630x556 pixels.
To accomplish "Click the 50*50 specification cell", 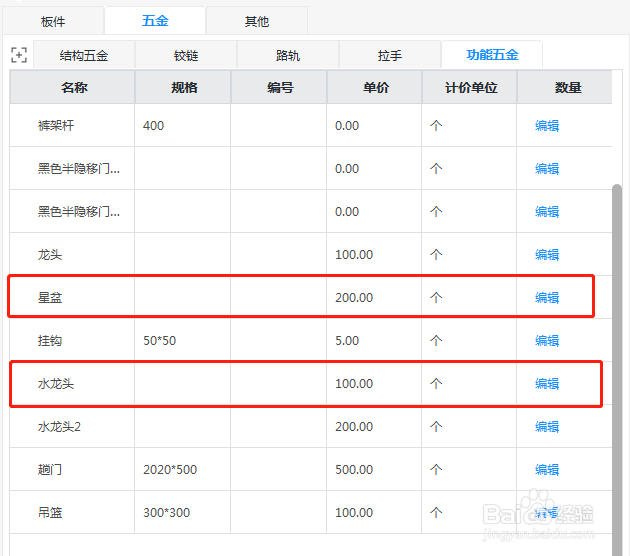I will point(183,340).
